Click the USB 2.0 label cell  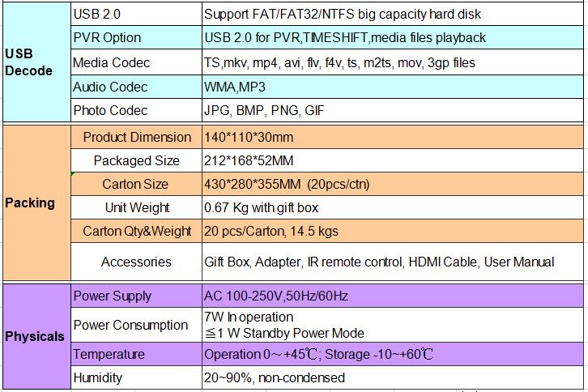coord(135,14)
